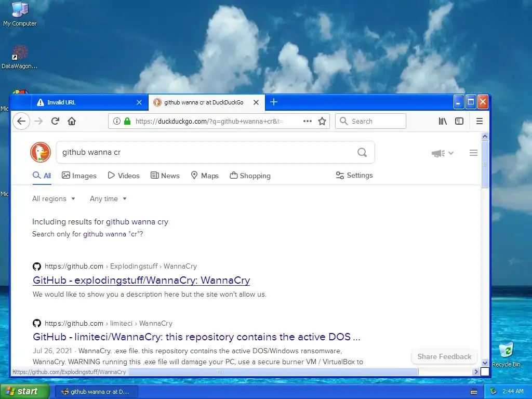Viewport: 532px width, 399px height.
Task: Click the DuckDuckGo query input field
Action: click(x=207, y=152)
